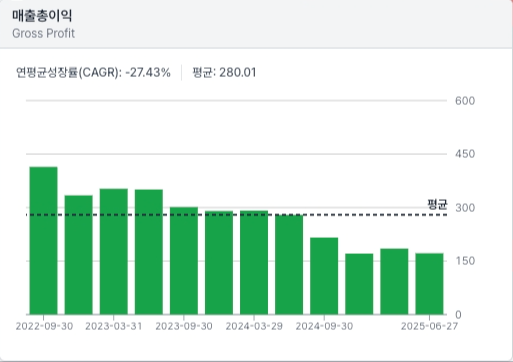Screen dimensions: 513x362
Task: Click the 2024-03-29 date label
Action: tap(254, 326)
